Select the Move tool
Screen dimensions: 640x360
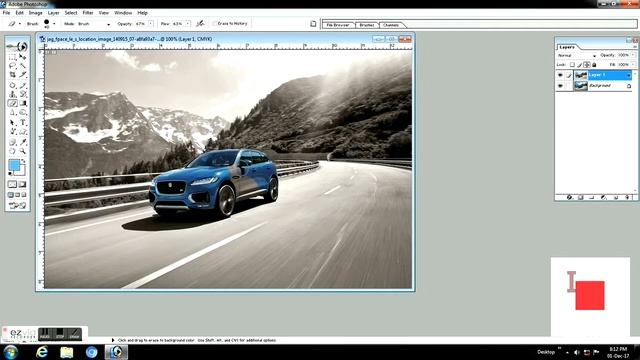coord(23,57)
